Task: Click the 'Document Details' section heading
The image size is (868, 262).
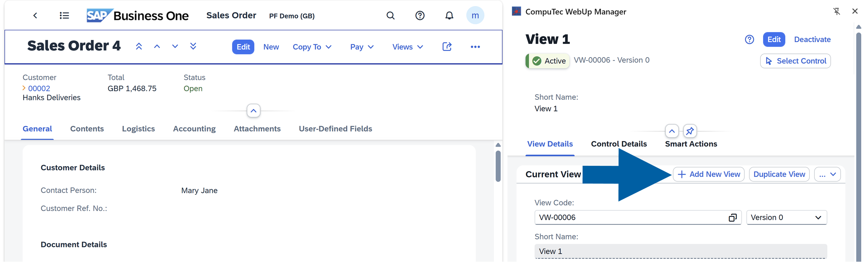Action: [x=74, y=245]
